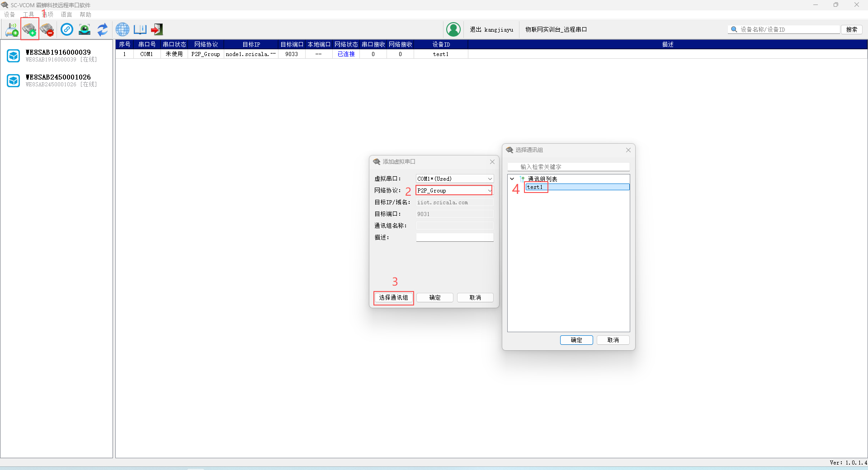Click the 描述 input field
This screenshot has width=868, height=470.
tap(454, 238)
